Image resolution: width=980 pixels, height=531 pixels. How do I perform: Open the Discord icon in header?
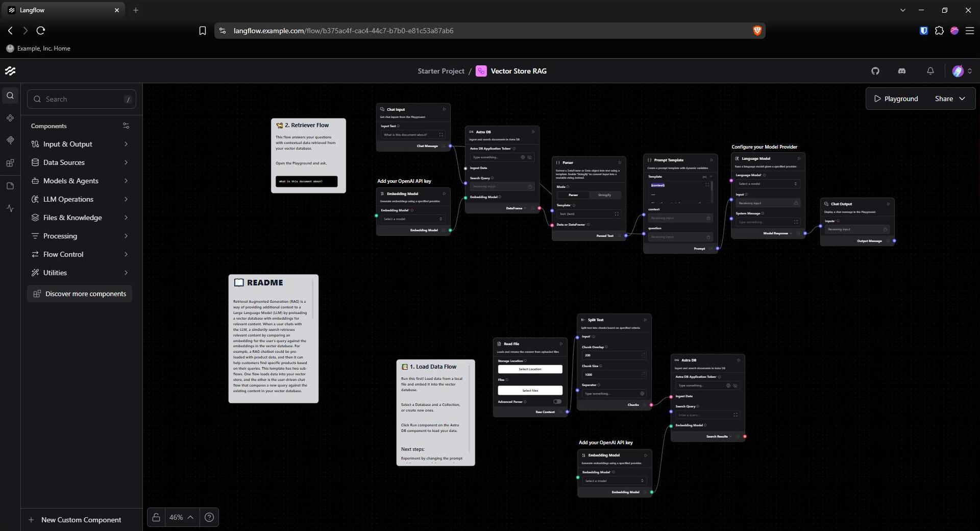coord(902,71)
